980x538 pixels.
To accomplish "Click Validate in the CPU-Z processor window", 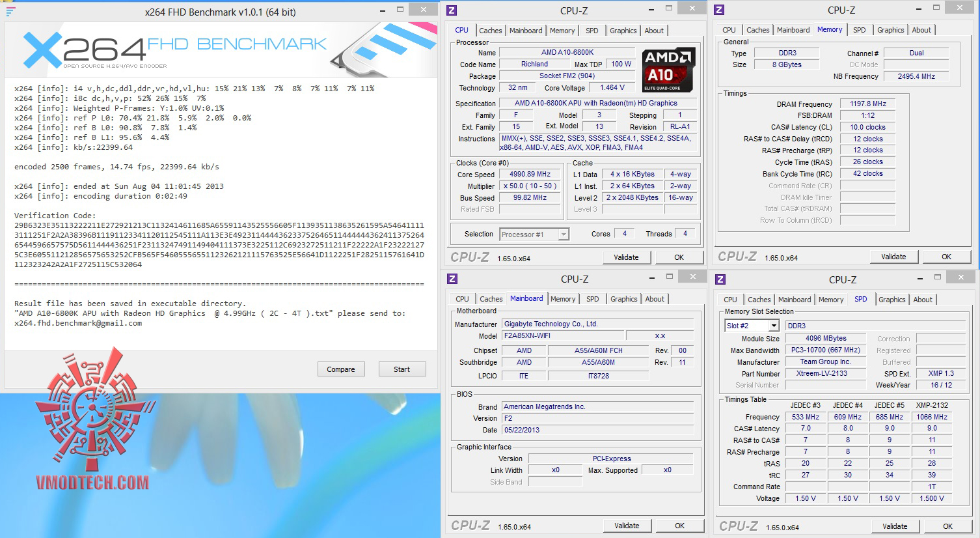I will (x=626, y=257).
